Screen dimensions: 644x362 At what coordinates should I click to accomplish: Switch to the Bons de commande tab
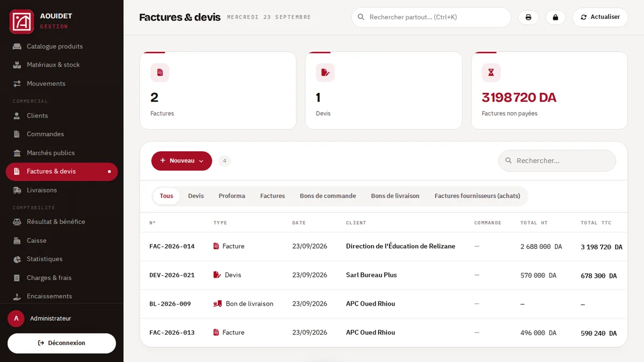(x=328, y=196)
